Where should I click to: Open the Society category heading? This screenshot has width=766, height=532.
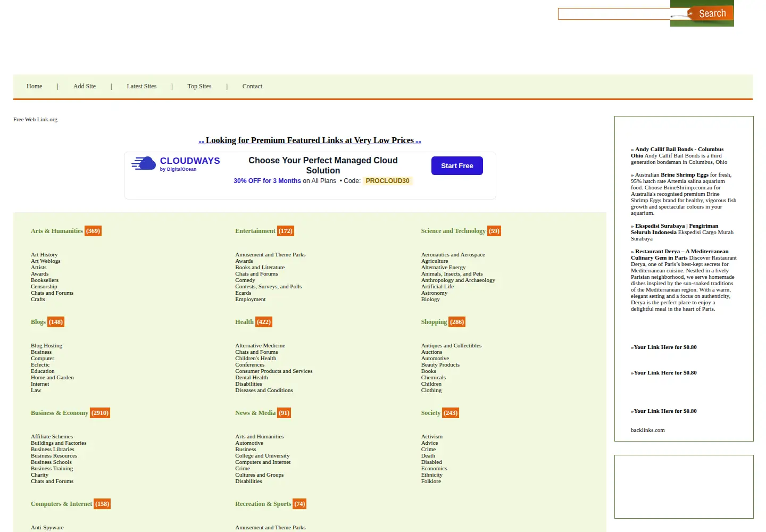[431, 413]
